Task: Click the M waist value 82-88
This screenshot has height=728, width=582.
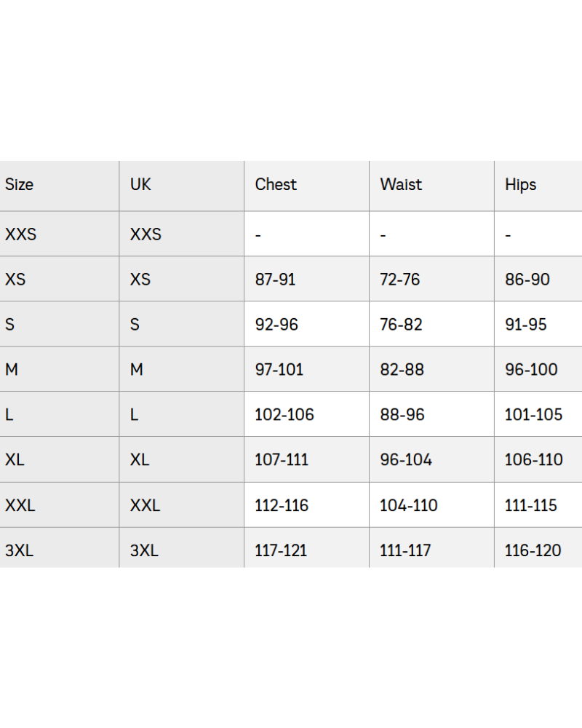Action: pos(402,370)
